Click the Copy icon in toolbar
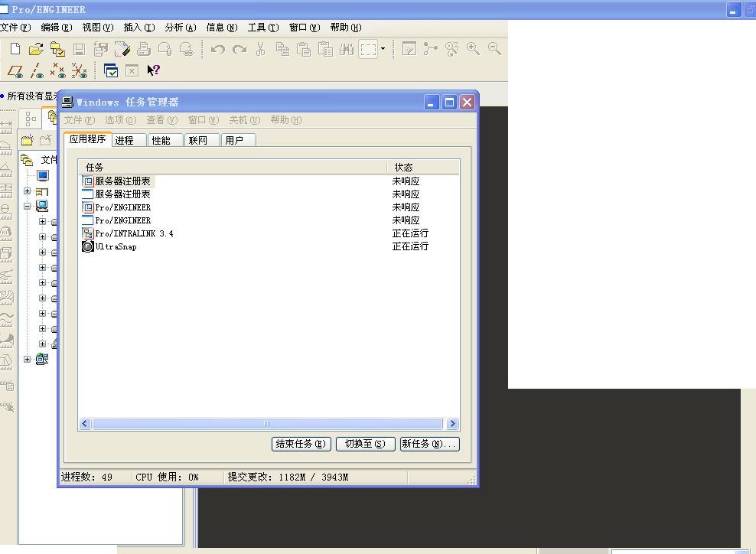 [282, 49]
